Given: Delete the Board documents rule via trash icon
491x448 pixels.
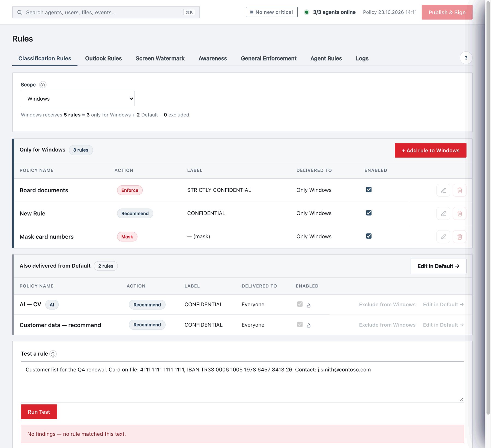Looking at the screenshot, I should (460, 190).
